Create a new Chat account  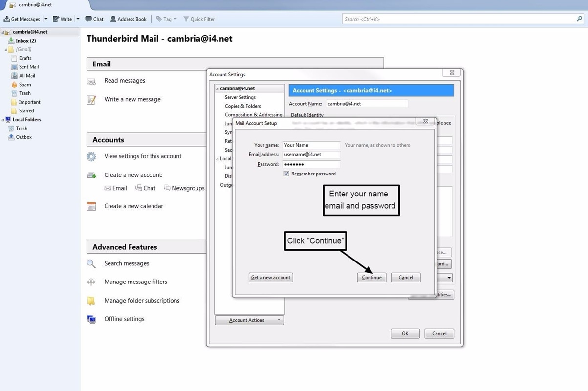[145, 188]
